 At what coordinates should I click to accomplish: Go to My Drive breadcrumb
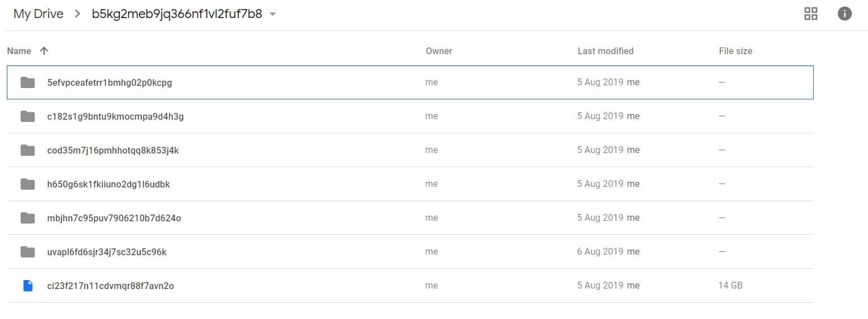click(38, 14)
